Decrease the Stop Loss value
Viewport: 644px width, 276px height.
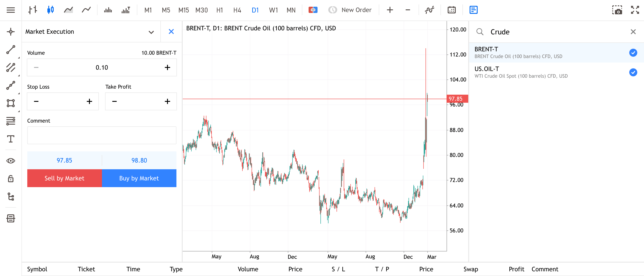point(36,101)
